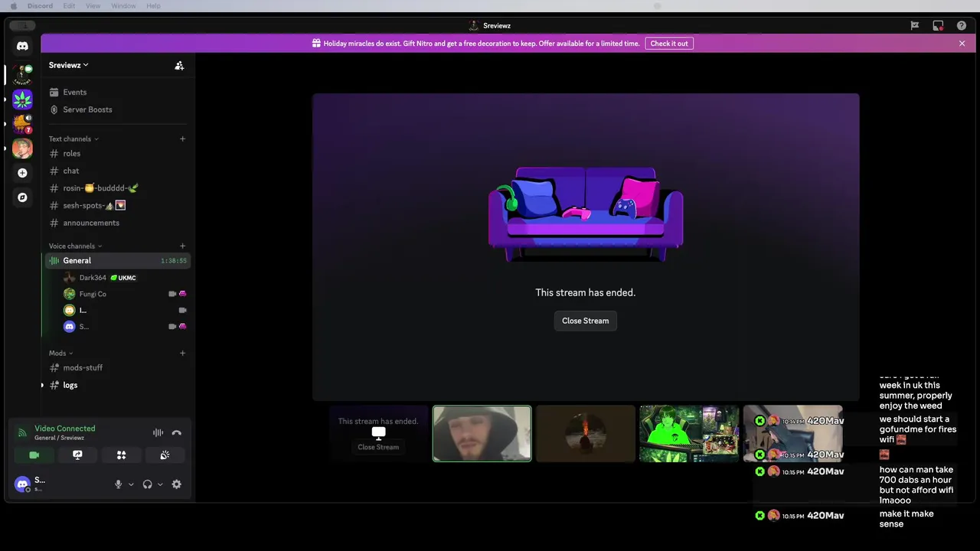Click Video Connected status text
Screen dimensions: 980x551
click(65, 429)
